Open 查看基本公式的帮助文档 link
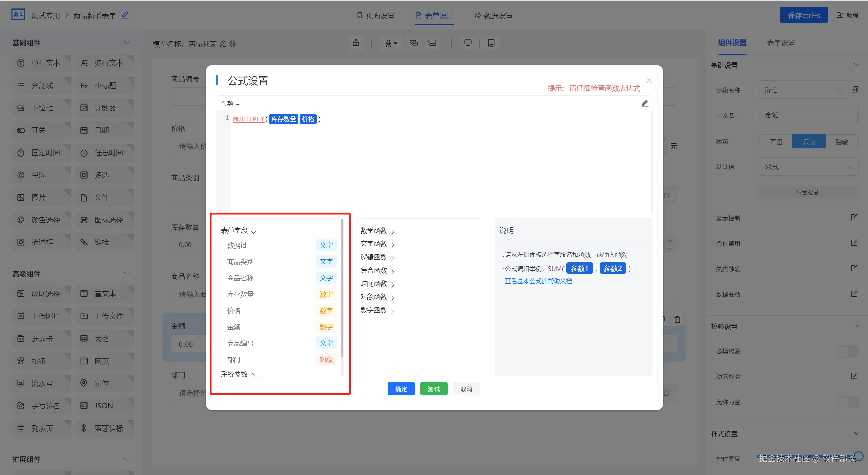 tap(538, 281)
